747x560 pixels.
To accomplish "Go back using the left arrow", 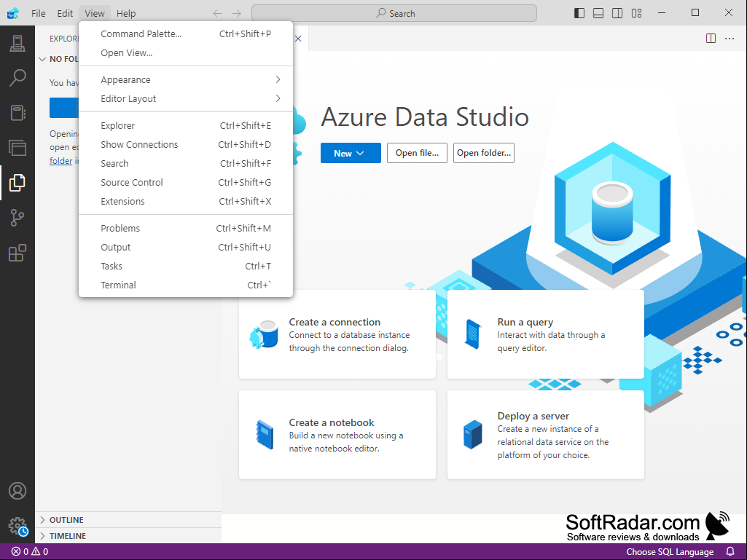I will 217,13.
